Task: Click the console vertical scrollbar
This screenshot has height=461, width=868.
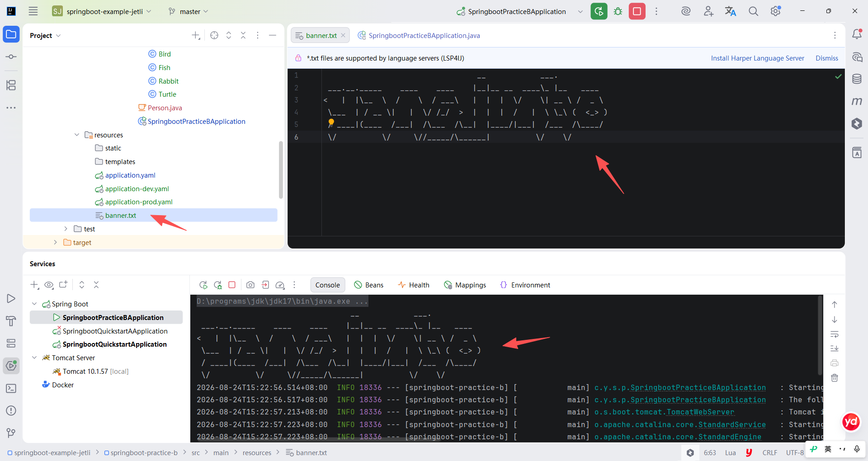Action: [x=820, y=335]
